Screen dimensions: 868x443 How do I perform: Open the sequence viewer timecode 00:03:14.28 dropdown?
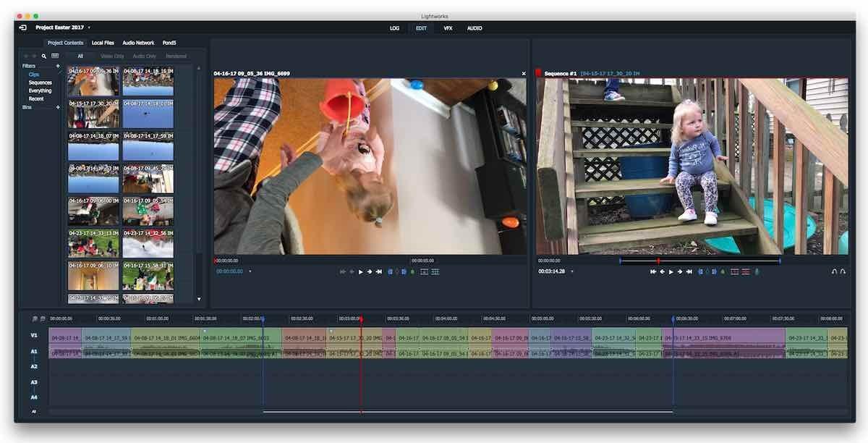572,271
